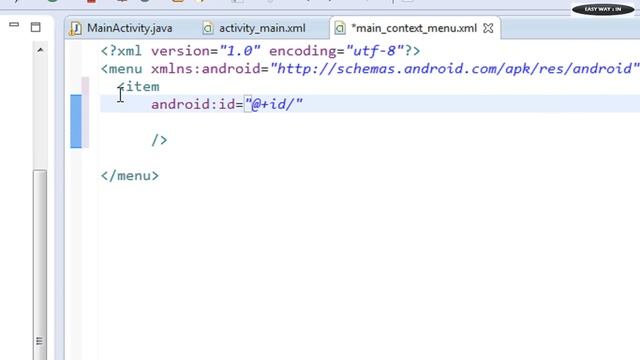Click the encoding="utf-8" attribute
Viewport: 640px width, 360px height.
point(336,51)
